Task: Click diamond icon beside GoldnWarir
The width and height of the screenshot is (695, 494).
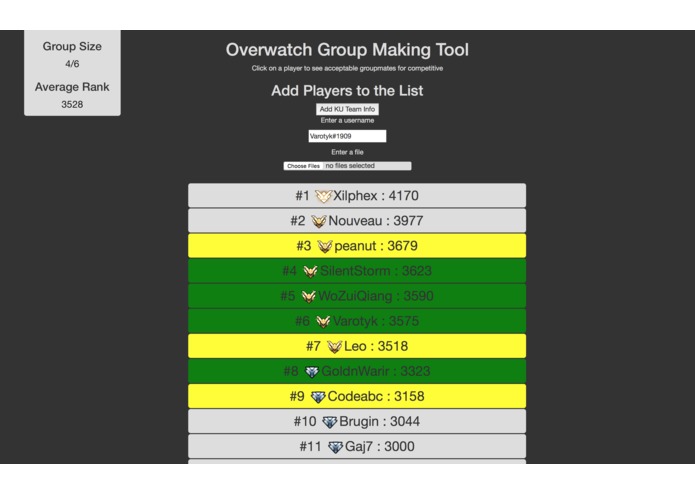Action: click(312, 372)
